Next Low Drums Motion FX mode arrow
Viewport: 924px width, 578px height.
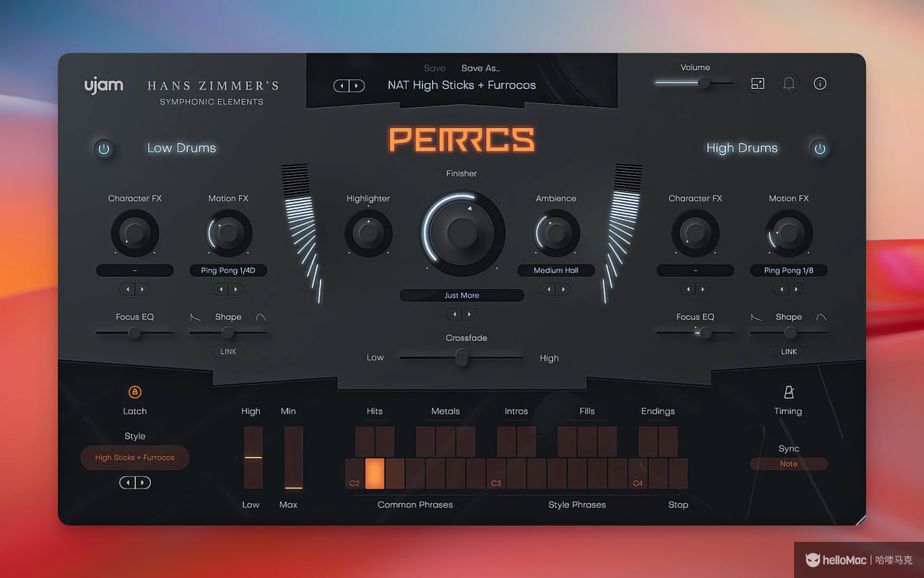coord(236,289)
